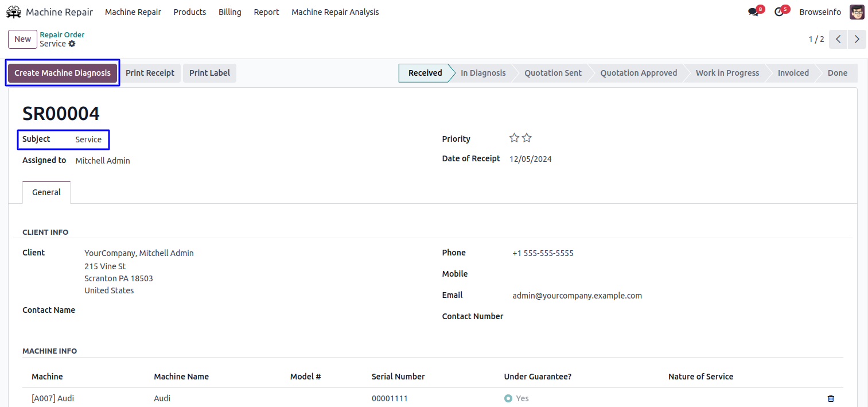Delete the Audi machine row trash icon
This screenshot has height=407, width=868.
(831, 398)
